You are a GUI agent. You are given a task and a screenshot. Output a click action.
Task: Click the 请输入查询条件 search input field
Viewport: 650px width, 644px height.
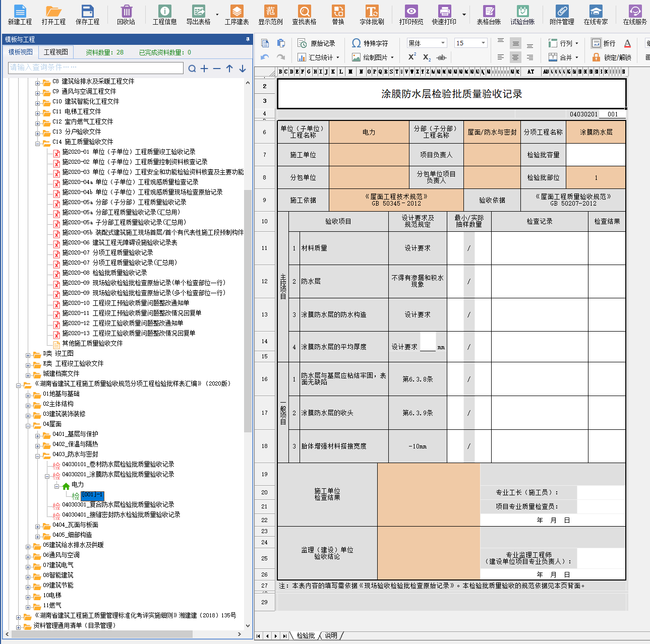tap(96, 68)
